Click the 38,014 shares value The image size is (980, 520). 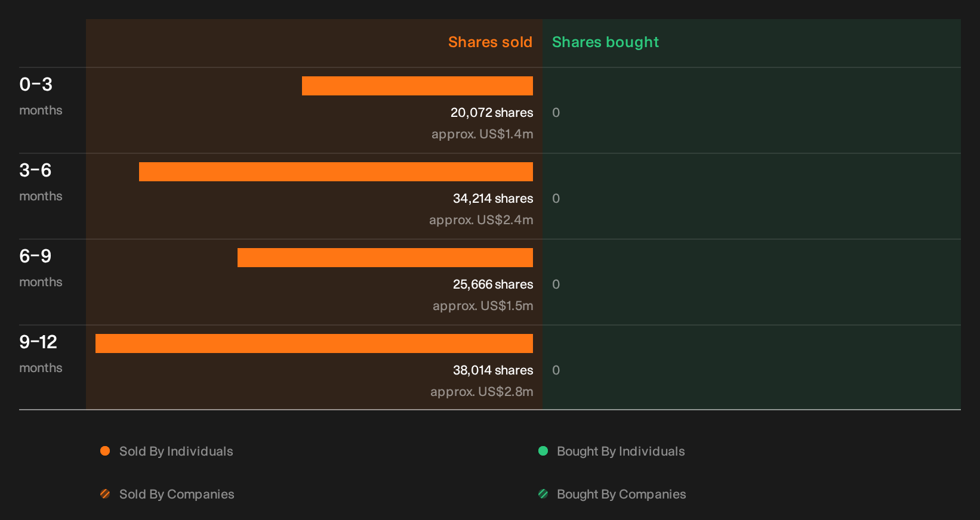pyautogui.click(x=493, y=370)
